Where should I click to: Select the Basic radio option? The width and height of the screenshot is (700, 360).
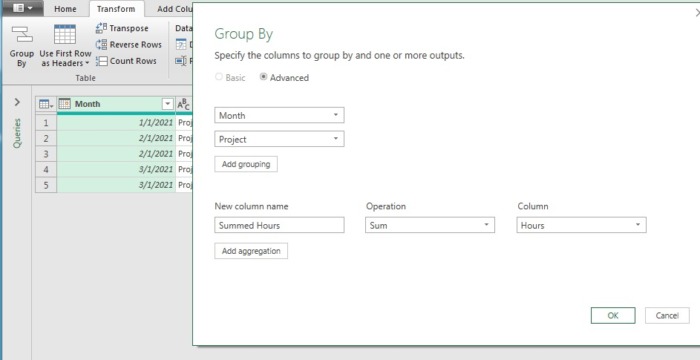[219, 77]
